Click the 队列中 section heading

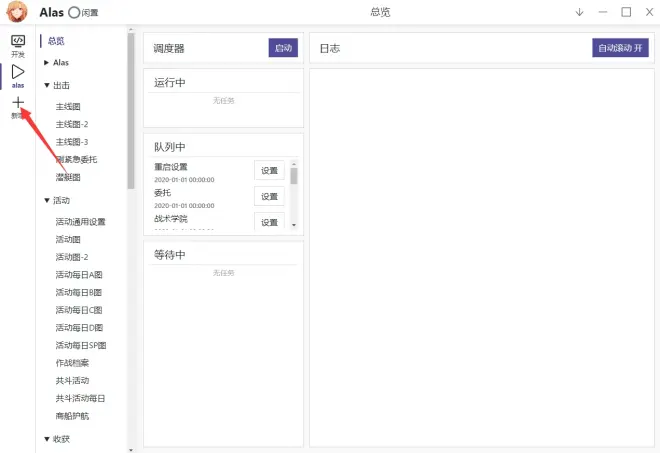pos(170,147)
